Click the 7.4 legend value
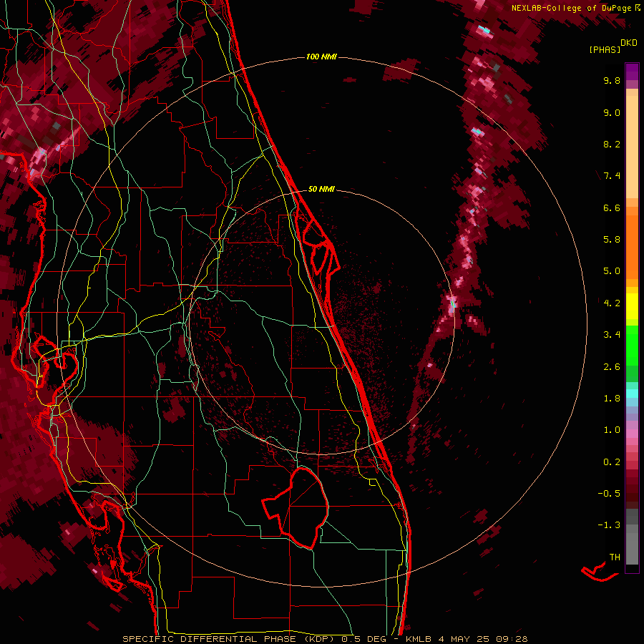The width and height of the screenshot is (644, 644). 612,176
